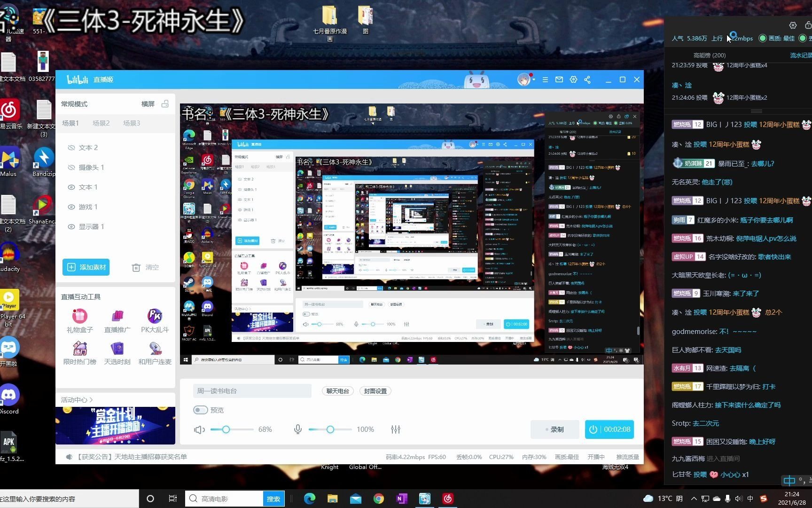The image size is (812, 508).
Task: Hide the 游戏 1 source
Action: tap(71, 207)
